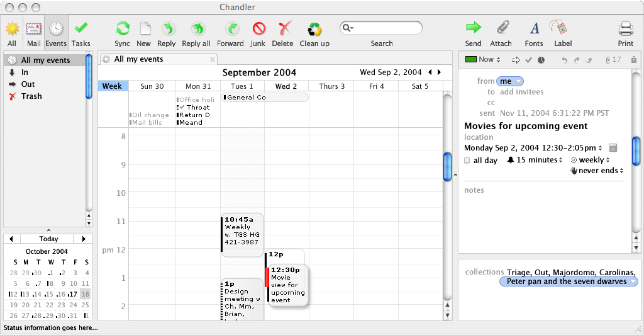
Task: Enable the all day checkbox
Action: pyautogui.click(x=467, y=161)
